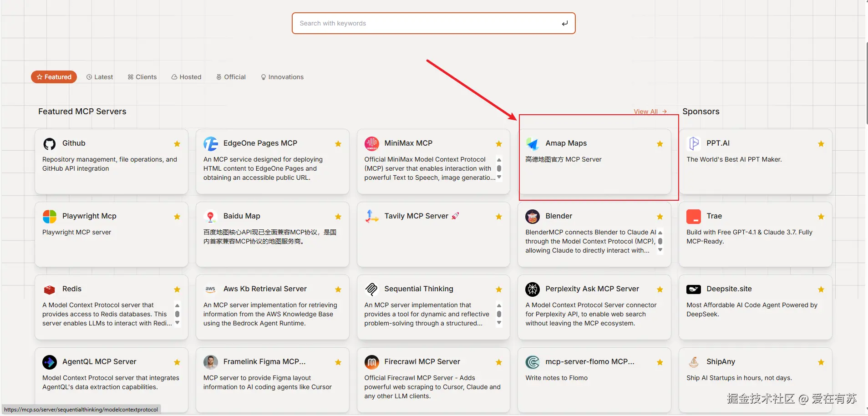This screenshot has height=416, width=868.
Task: Open the EdgeOne Pages MCP title
Action: click(x=260, y=143)
